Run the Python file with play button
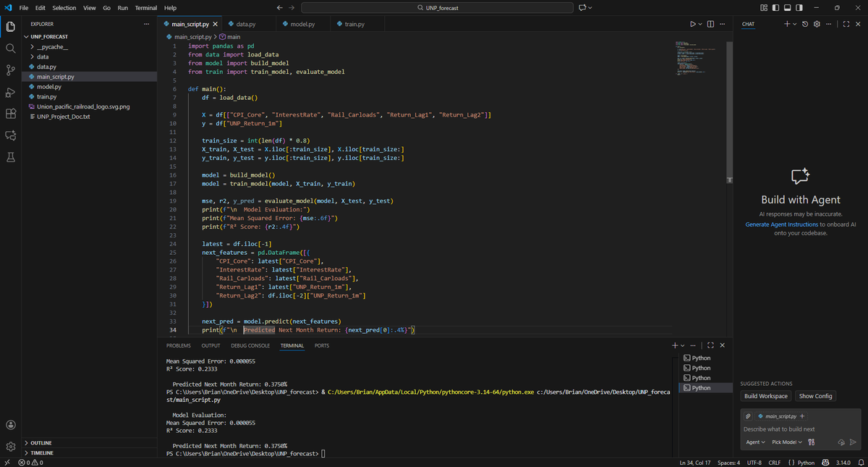This screenshot has width=868, height=467. pyautogui.click(x=692, y=24)
